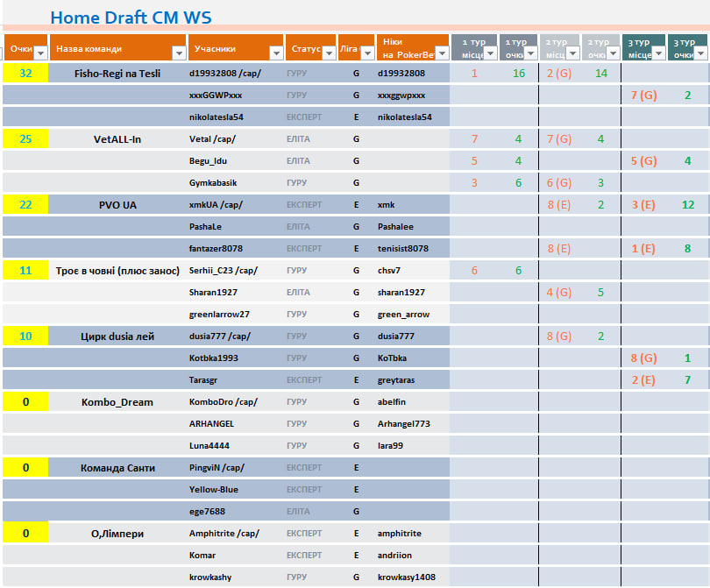Open the 3 тур місце filter dropdown
Image resolution: width=710 pixels, height=588 pixels.
pos(658,53)
